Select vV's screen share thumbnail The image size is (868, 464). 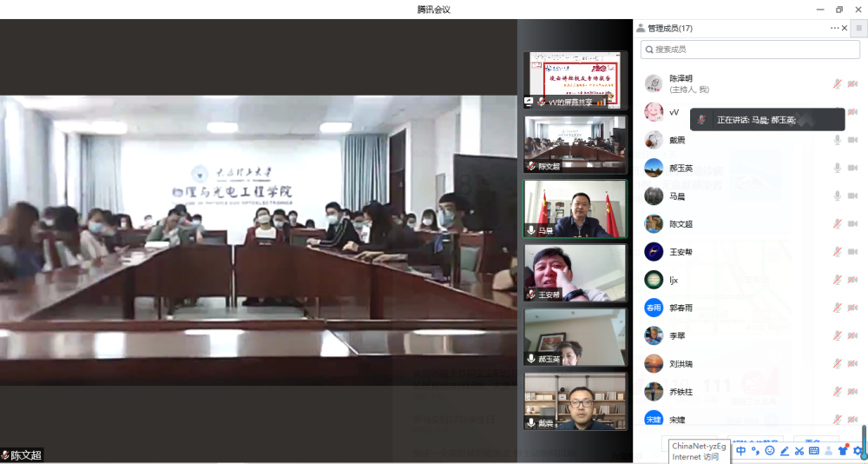coord(575,79)
